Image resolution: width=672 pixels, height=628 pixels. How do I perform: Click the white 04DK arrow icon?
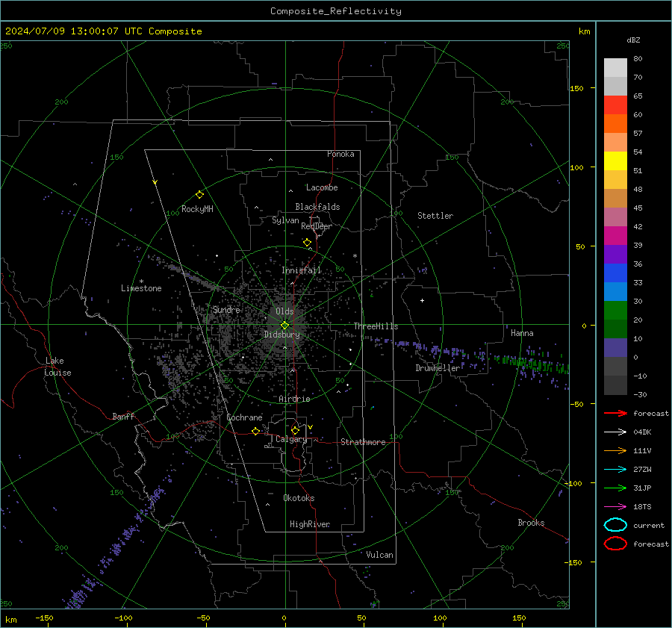[615, 432]
